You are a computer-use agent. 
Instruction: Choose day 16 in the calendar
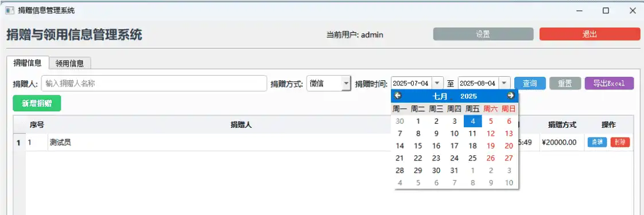(x=436, y=146)
